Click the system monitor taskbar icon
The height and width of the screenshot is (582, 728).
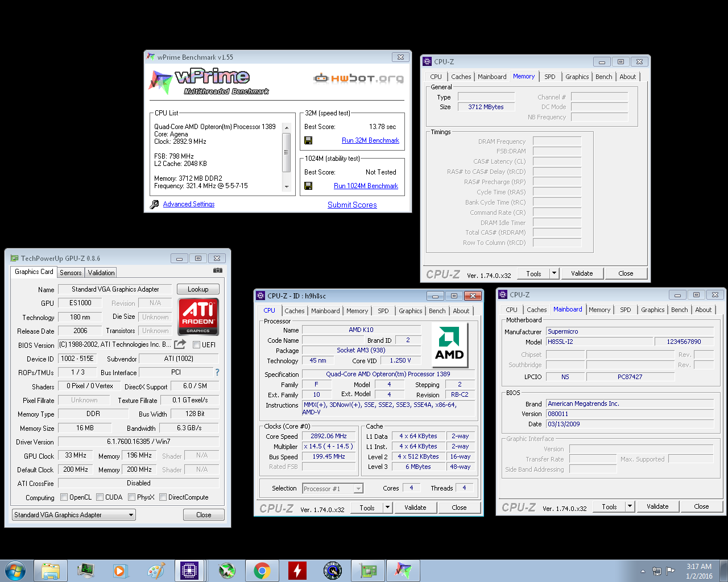click(x=86, y=571)
